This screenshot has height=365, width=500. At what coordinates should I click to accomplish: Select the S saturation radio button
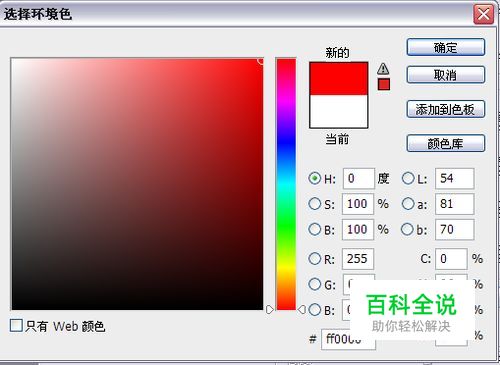coord(314,204)
